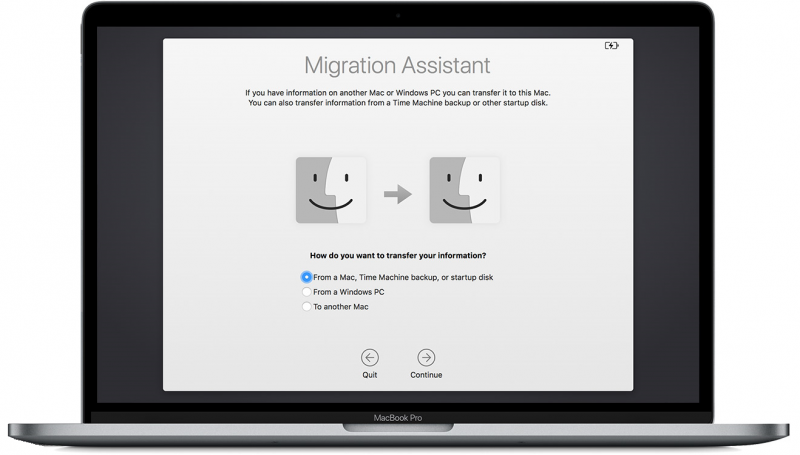The image size is (800, 455).
Task: Select the 'To another Mac' radio button
Action: click(306, 307)
